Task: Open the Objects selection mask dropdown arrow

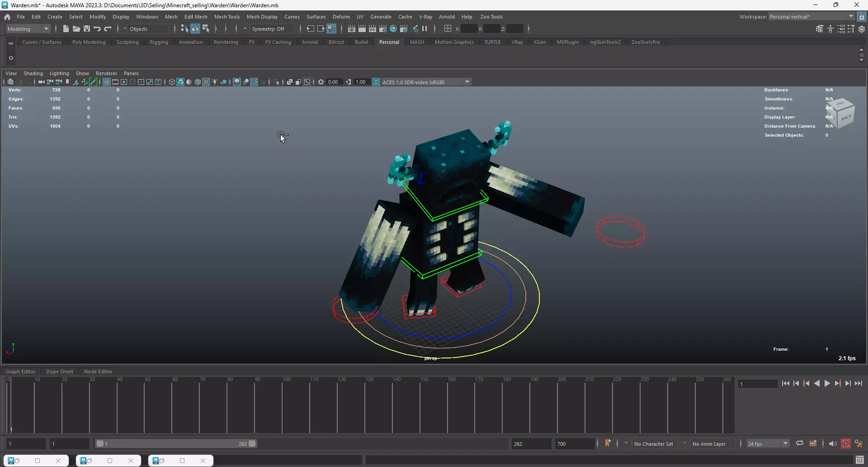Action: (125, 29)
